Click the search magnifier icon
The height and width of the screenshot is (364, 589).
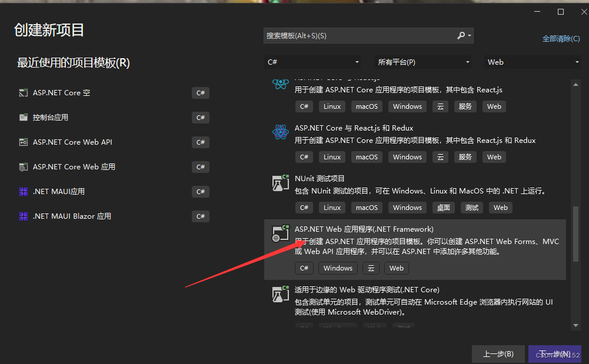coord(461,36)
